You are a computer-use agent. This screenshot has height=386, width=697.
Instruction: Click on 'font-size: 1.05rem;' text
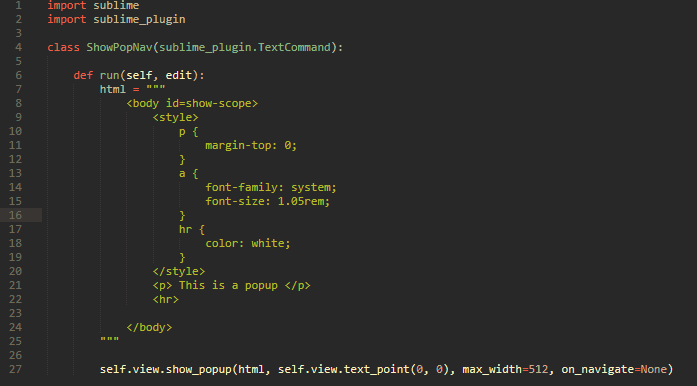268,201
